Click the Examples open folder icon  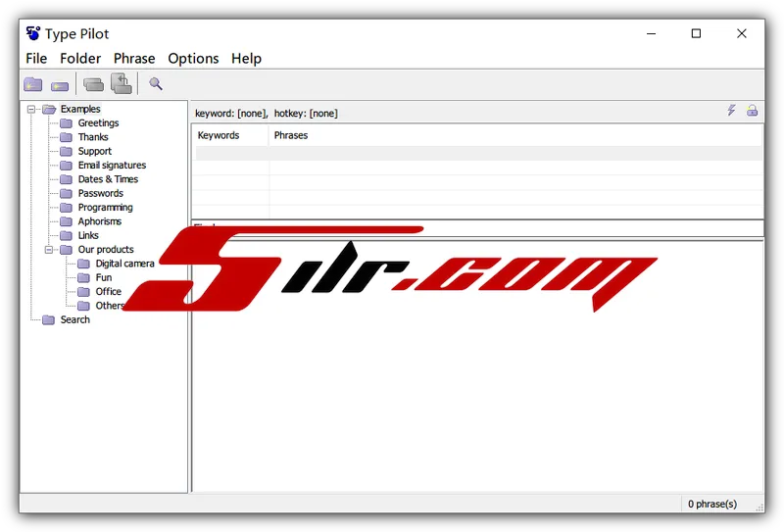(49, 109)
